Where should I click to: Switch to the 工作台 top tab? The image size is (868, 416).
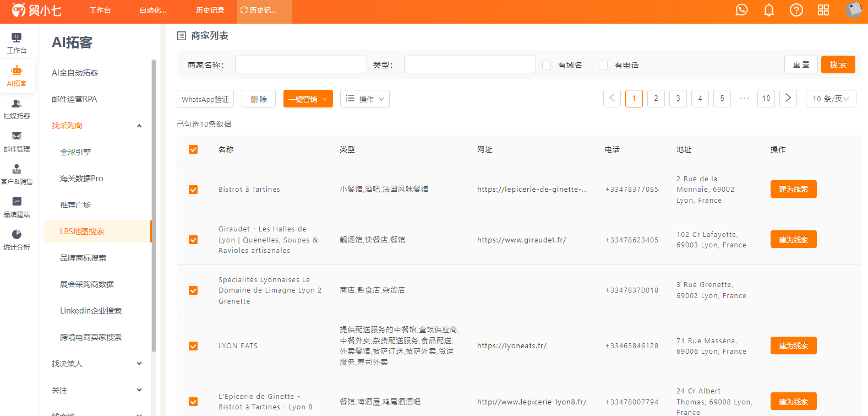pyautogui.click(x=100, y=10)
